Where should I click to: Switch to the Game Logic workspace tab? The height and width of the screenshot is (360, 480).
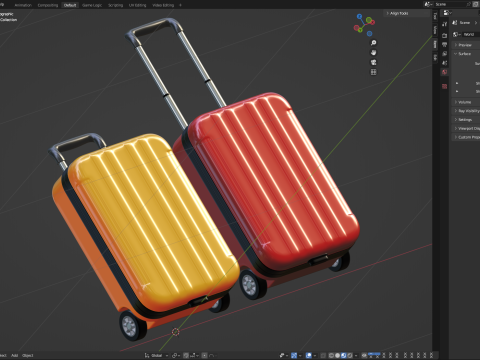click(x=92, y=5)
